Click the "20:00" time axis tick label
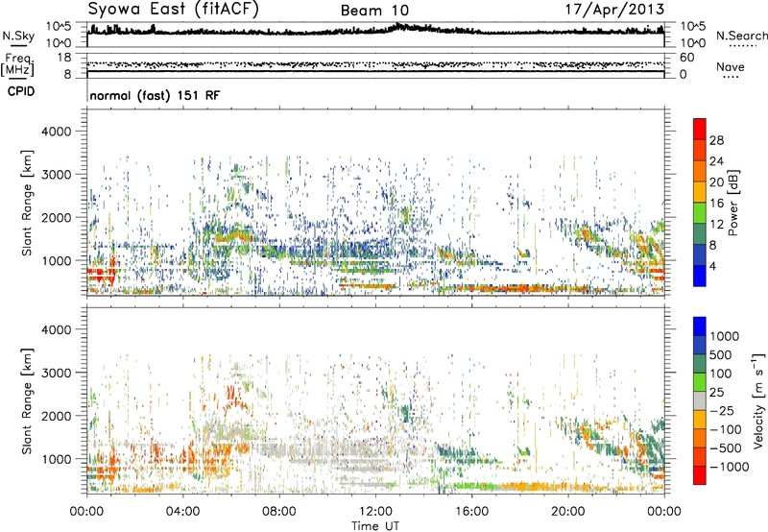 coord(567,512)
